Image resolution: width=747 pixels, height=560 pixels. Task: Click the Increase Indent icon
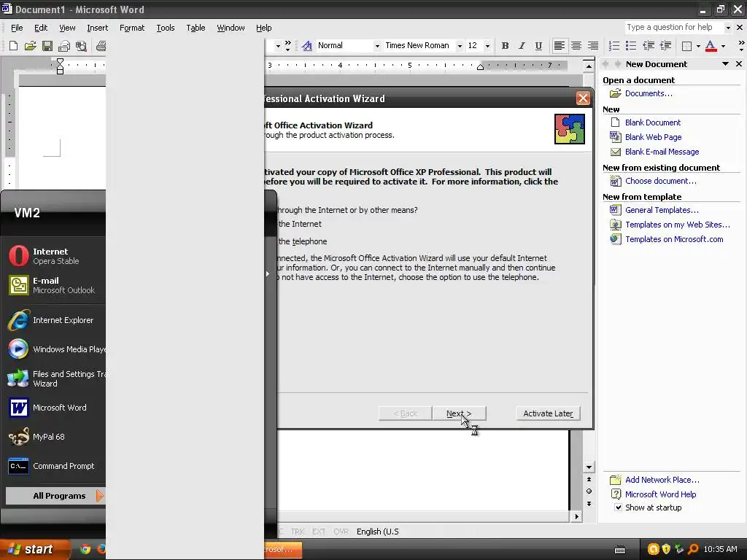pos(665,46)
